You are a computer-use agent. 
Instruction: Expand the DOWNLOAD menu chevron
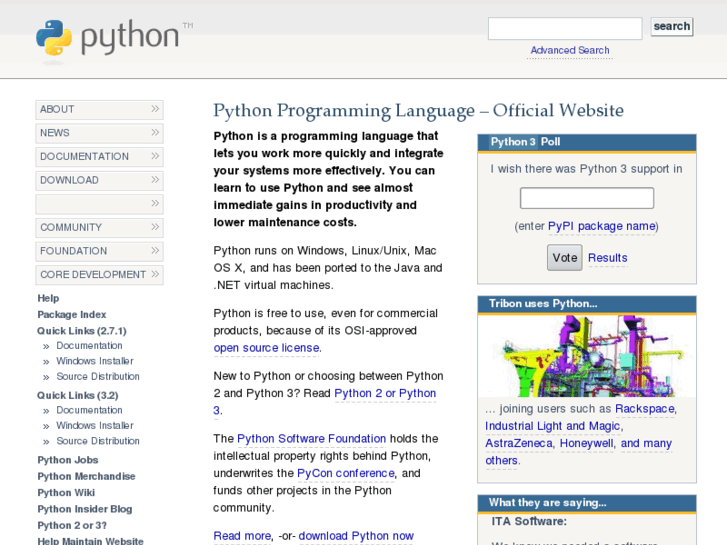click(x=155, y=180)
